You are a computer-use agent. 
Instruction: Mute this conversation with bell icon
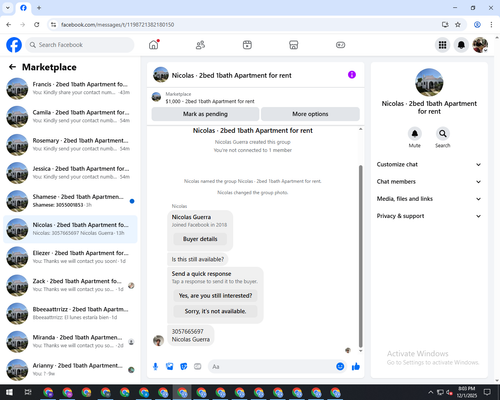pyautogui.click(x=415, y=134)
